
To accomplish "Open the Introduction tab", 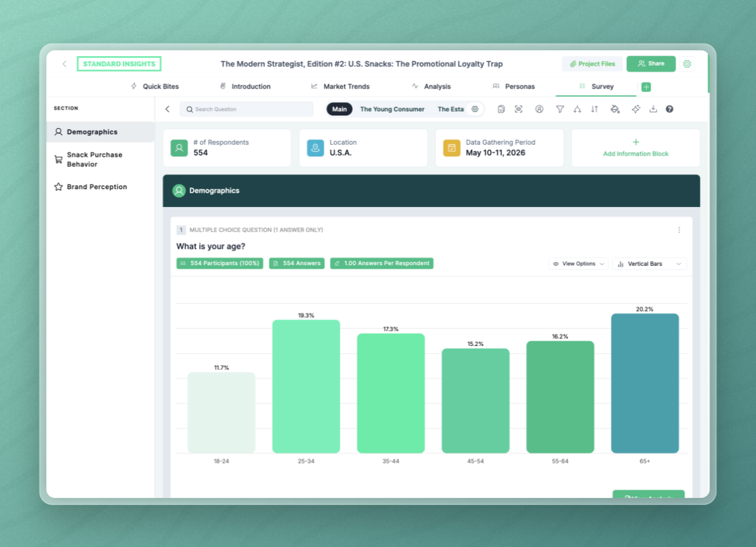I will pos(245,87).
